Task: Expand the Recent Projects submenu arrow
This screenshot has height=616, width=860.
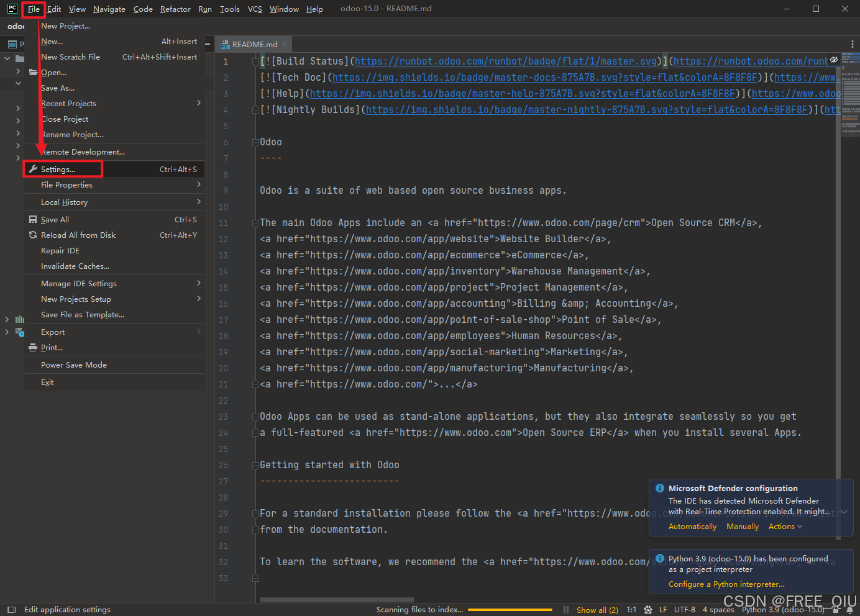Action: pyautogui.click(x=199, y=102)
